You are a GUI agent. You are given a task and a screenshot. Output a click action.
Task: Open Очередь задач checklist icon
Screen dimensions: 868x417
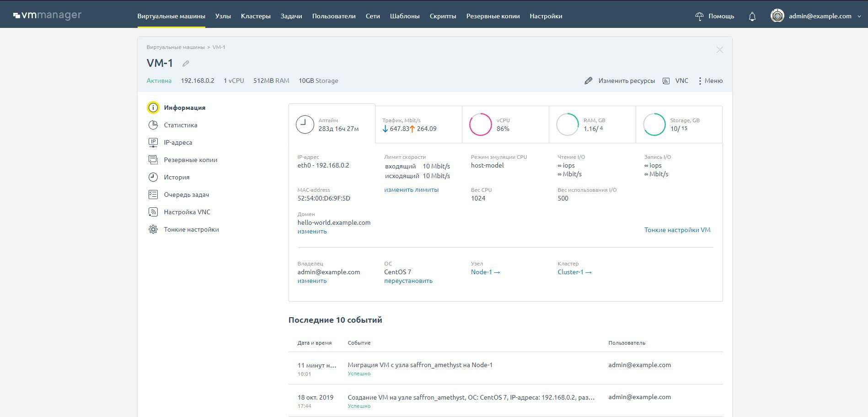click(x=153, y=195)
